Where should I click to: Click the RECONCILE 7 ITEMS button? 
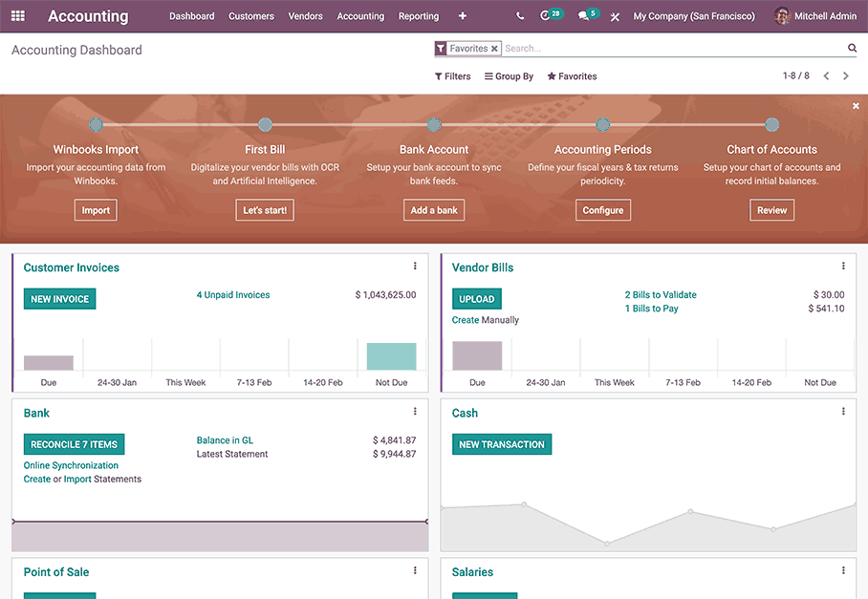click(x=74, y=443)
